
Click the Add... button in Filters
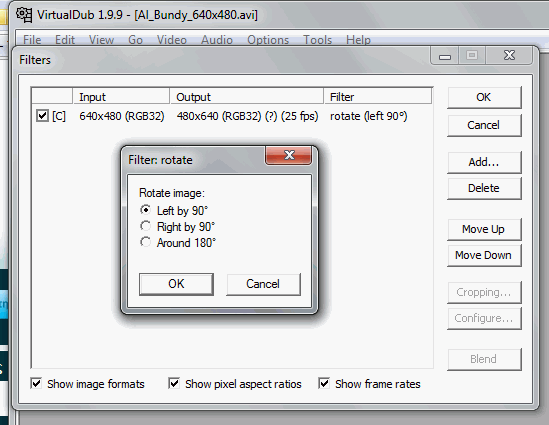coord(484,162)
